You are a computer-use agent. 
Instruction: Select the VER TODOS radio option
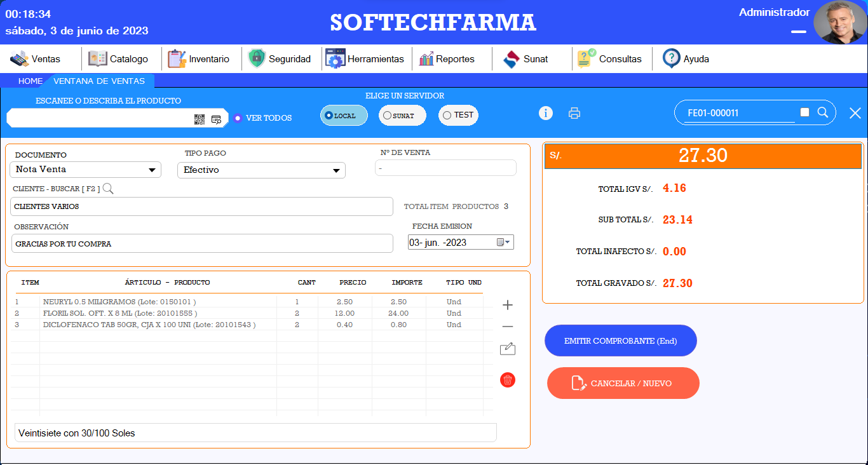pos(262,118)
